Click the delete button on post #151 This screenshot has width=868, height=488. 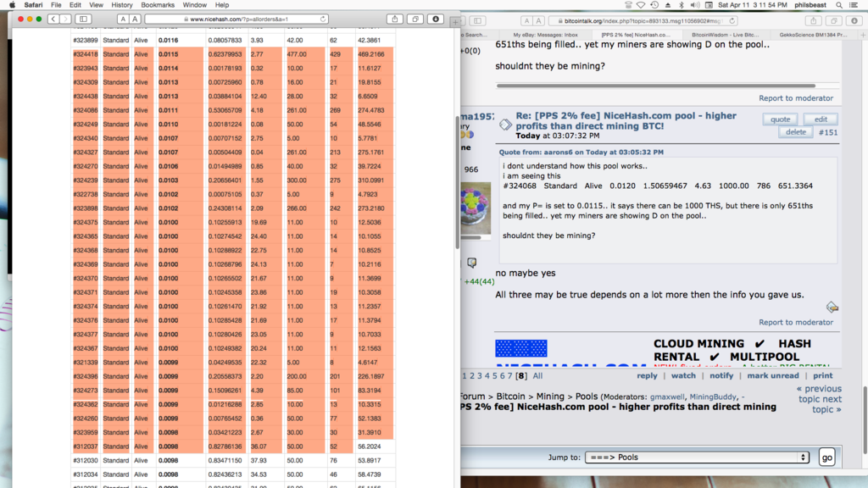[795, 131]
